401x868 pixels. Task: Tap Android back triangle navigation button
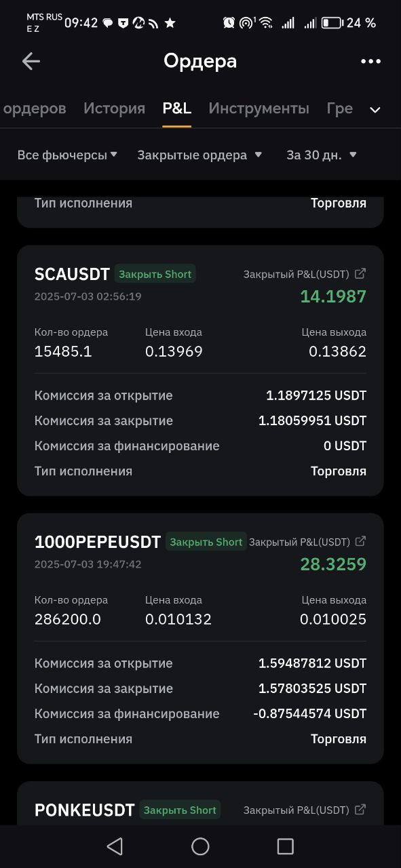click(x=115, y=846)
